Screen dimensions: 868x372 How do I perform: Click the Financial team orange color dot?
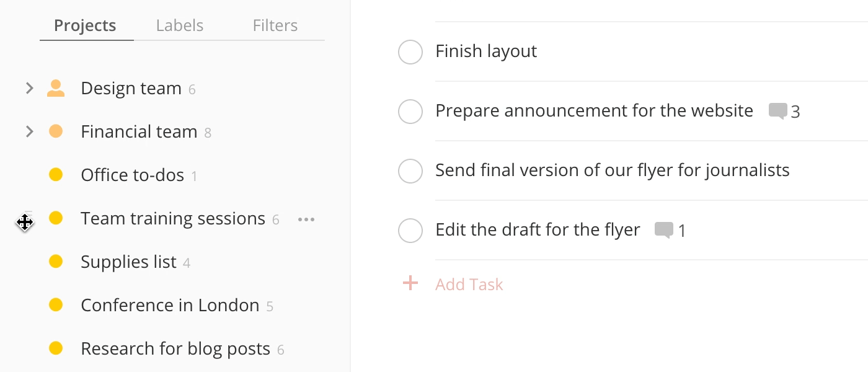point(56,132)
